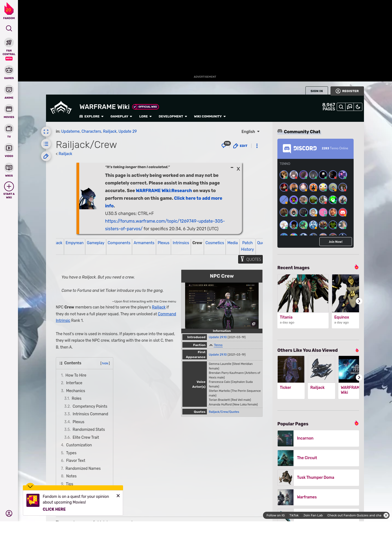Expand the Wiki Community menu
This screenshot has width=392, height=545.
(x=210, y=116)
